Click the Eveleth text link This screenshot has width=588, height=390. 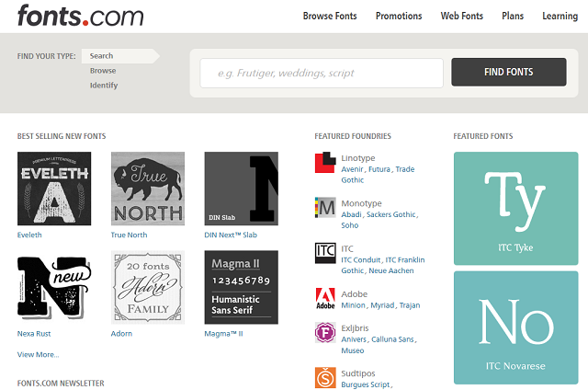pos(29,235)
